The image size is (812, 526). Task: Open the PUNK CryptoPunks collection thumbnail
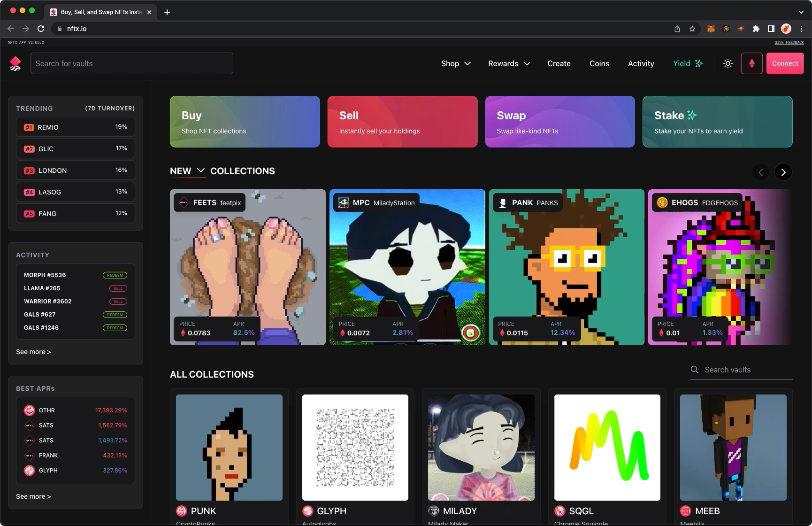tap(229, 448)
